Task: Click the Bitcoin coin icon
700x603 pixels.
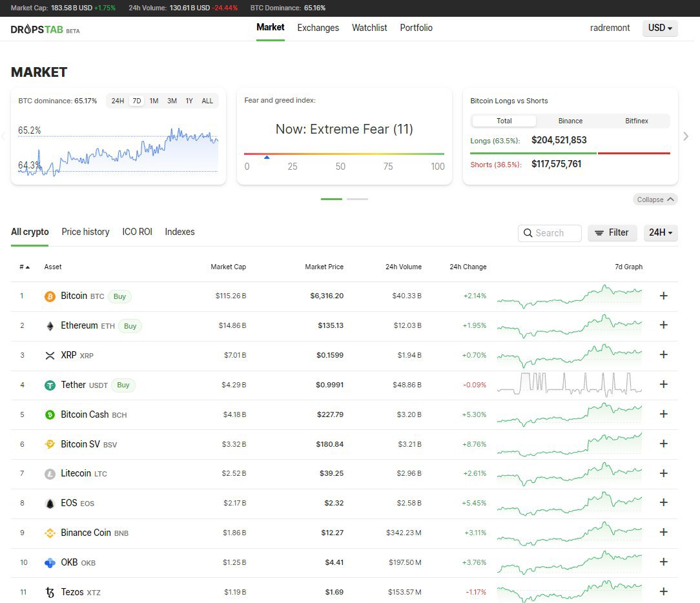Action: [50, 296]
